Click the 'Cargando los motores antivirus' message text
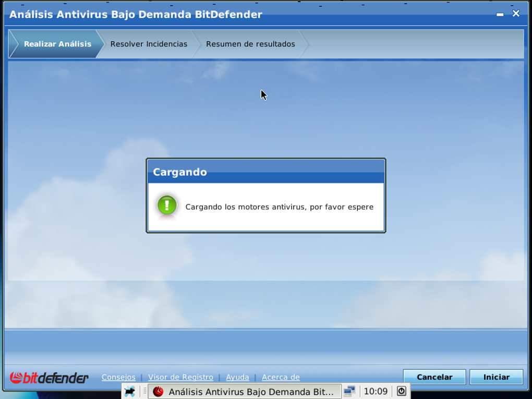 (x=279, y=207)
